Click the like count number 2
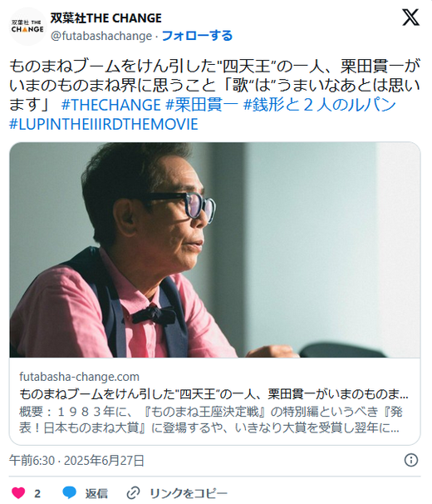432x504 pixels. coord(37,493)
